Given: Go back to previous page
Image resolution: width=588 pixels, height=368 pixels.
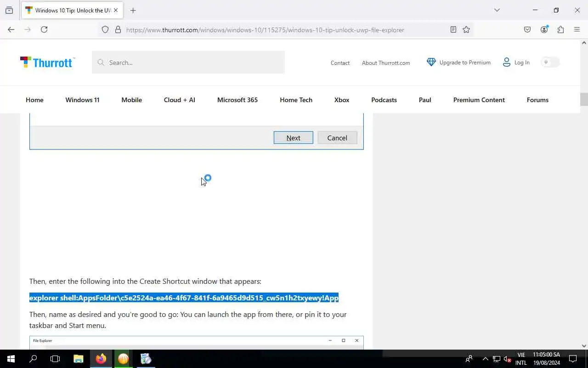Looking at the screenshot, I should pyautogui.click(x=11, y=29).
